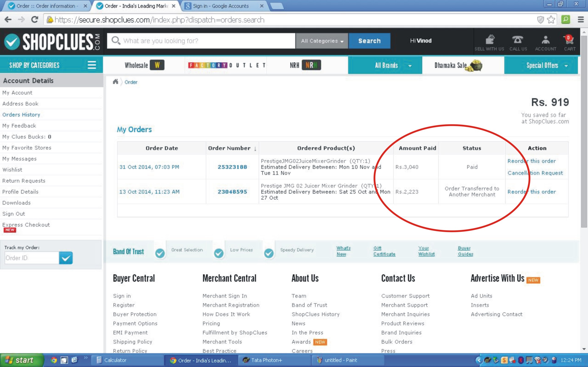The image size is (588, 367).
Task: Open untitled - Paint from taskbar
Action: (347, 360)
